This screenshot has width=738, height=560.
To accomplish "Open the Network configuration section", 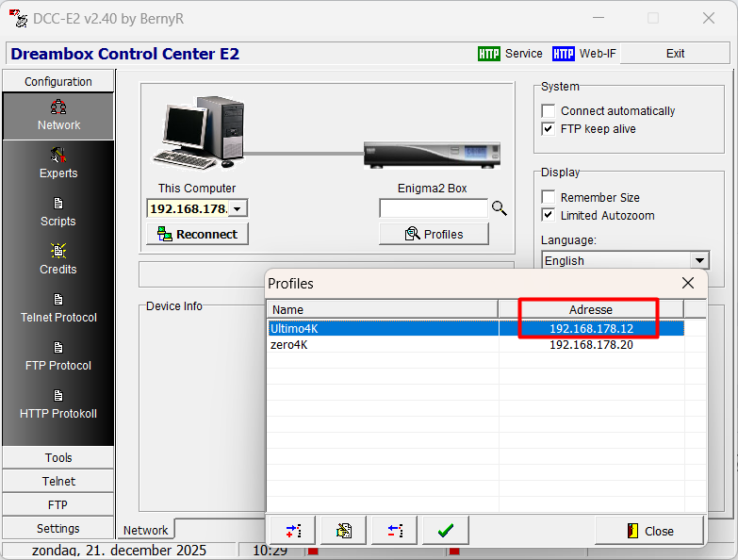I will [58, 116].
